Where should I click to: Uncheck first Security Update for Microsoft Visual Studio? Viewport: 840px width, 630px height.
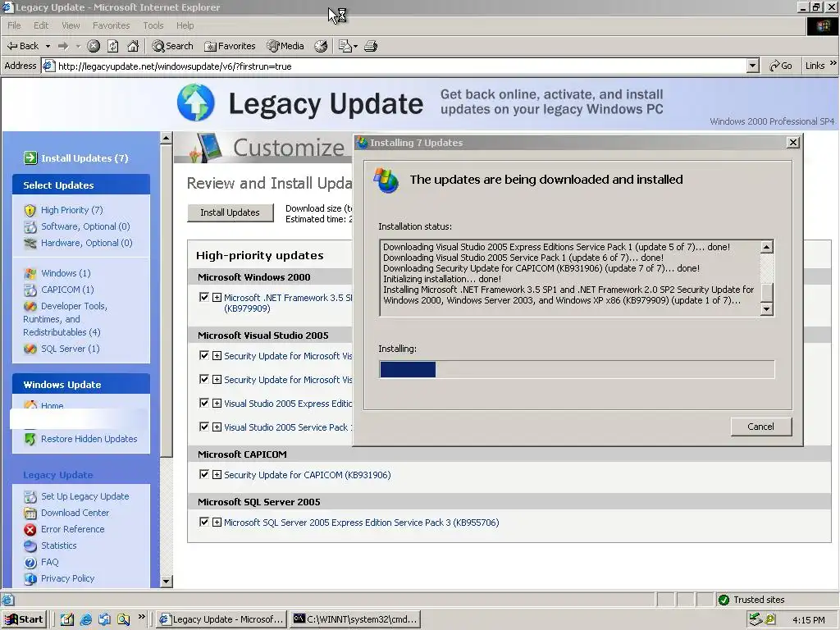pos(203,355)
